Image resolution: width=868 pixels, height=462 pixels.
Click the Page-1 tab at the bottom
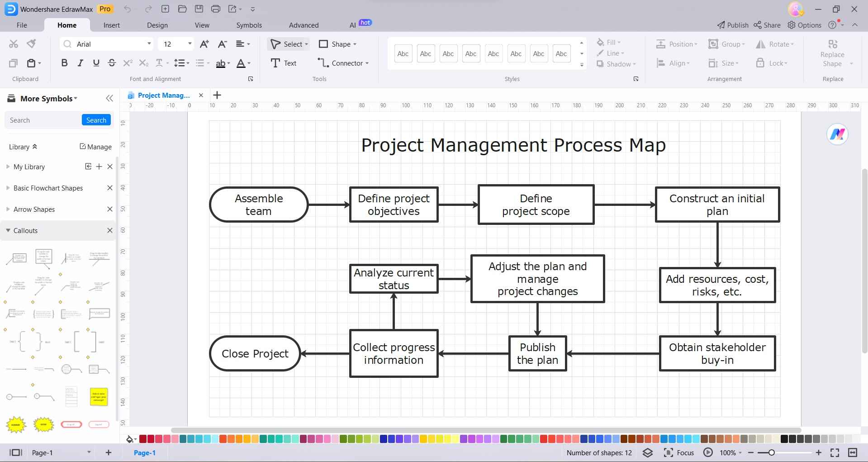coord(144,452)
